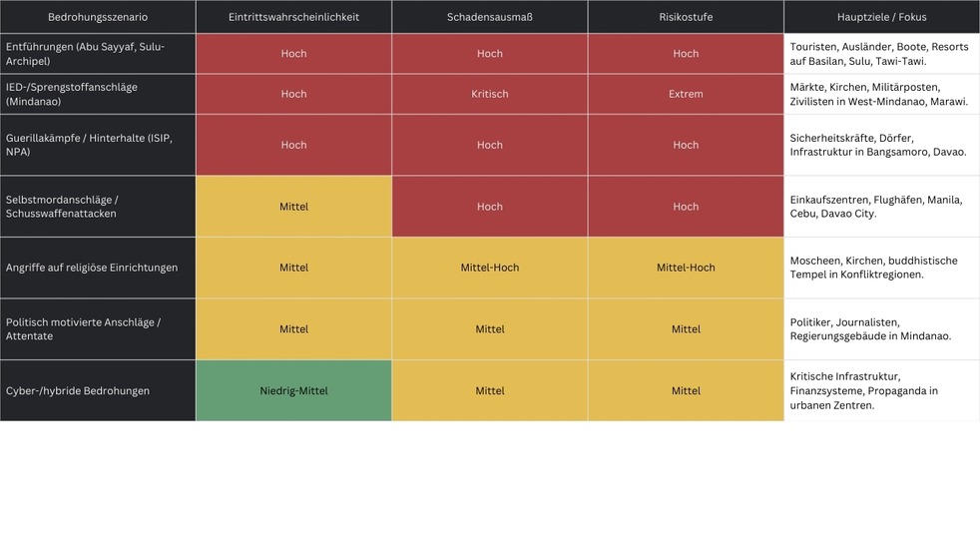Click the 'Touristen, Ausländer, Boote' focus cell
This screenshot has height=552, width=980.
pos(881,54)
